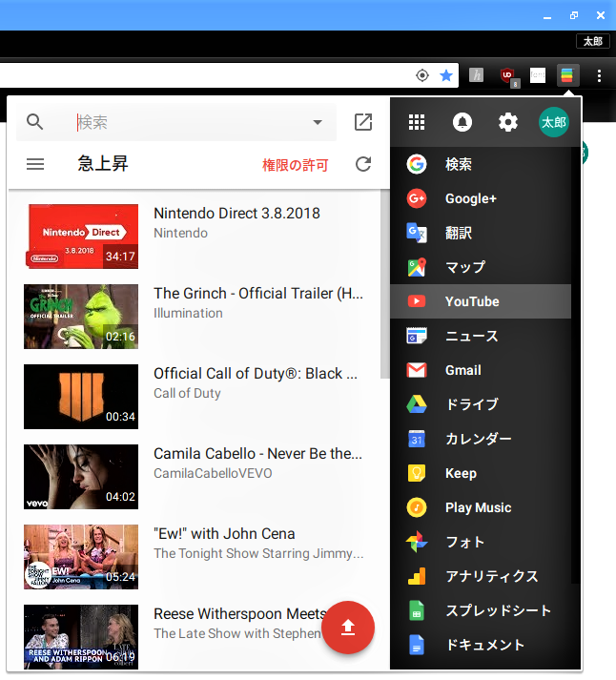Viewport: 616px width, 680px height.
Task: Click the red scroll-to-top button
Action: tap(348, 628)
